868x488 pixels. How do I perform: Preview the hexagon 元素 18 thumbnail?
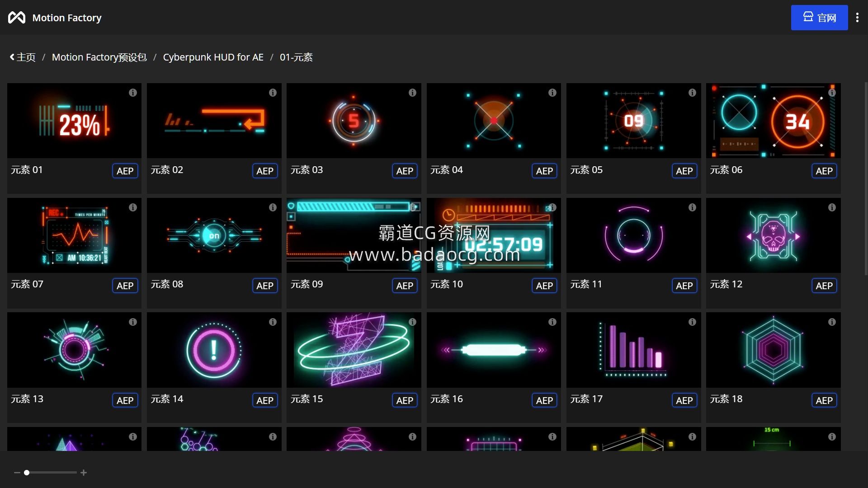pyautogui.click(x=774, y=350)
